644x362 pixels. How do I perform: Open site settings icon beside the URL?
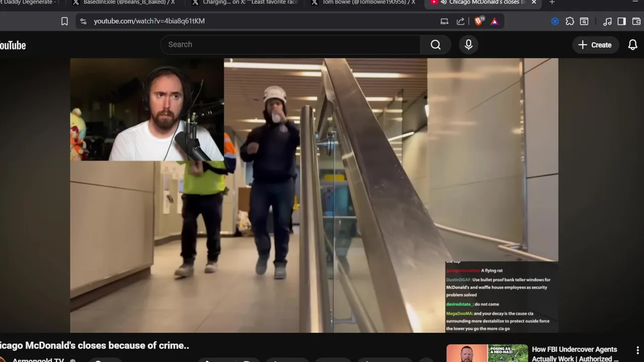[x=84, y=21]
